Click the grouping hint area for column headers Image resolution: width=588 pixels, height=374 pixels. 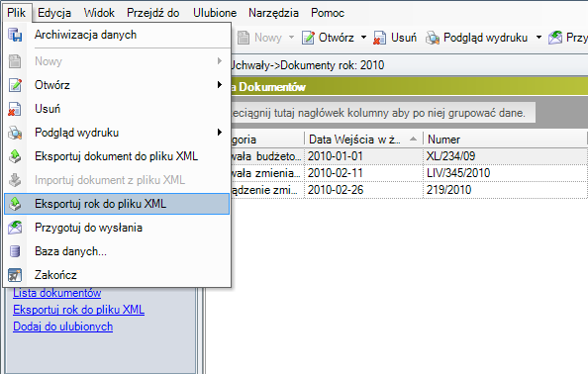(383, 113)
